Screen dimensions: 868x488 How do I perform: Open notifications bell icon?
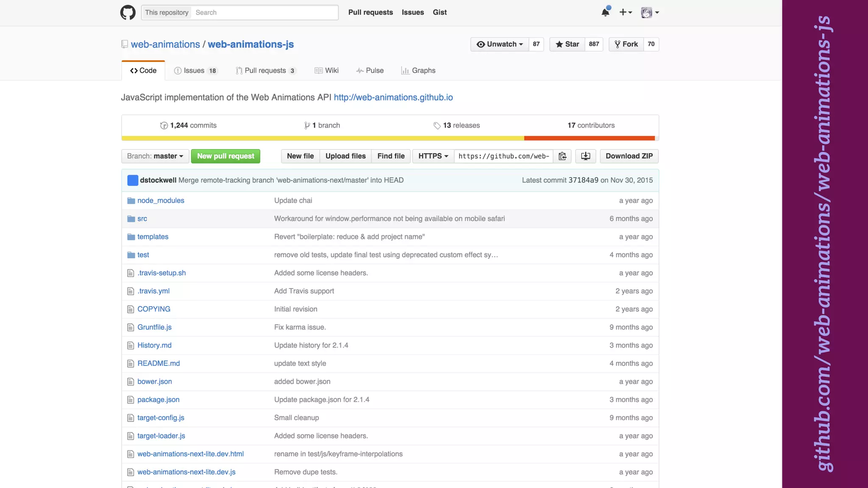[605, 12]
